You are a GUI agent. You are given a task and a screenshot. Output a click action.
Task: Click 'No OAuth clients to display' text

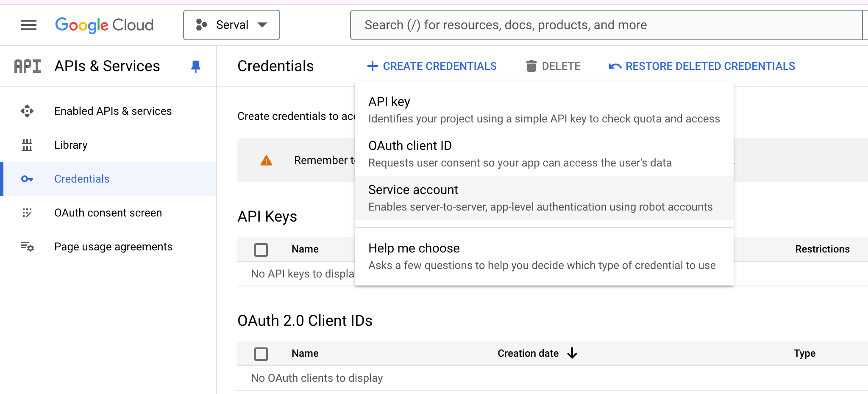[317, 378]
